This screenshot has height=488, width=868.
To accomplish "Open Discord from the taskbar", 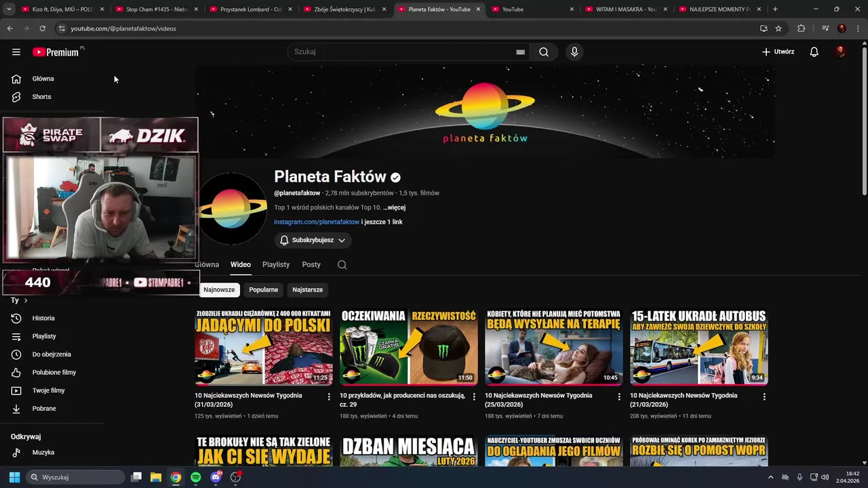I will [216, 477].
